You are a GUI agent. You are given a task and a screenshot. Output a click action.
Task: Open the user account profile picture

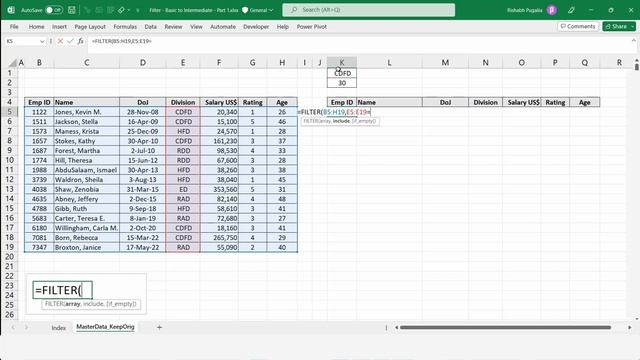(x=551, y=10)
